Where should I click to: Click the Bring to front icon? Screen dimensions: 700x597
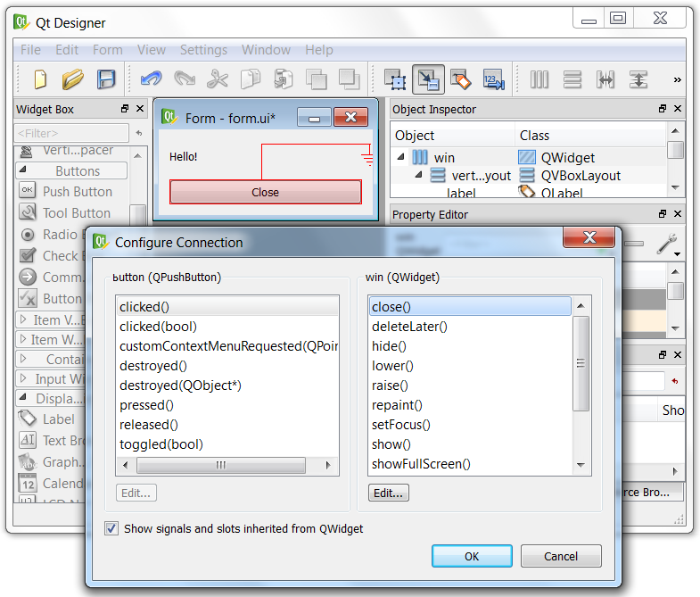point(349,79)
